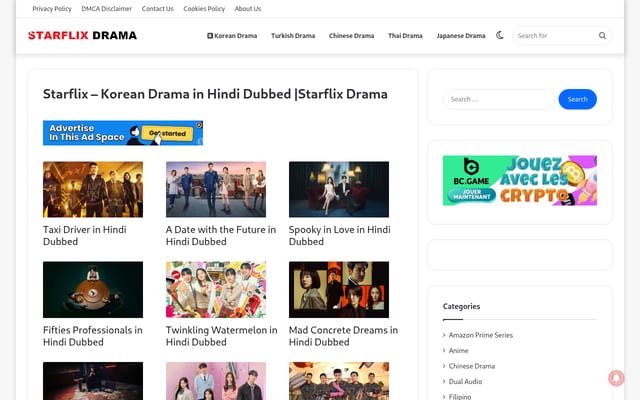Open the Japanese Drama menu

click(x=461, y=36)
